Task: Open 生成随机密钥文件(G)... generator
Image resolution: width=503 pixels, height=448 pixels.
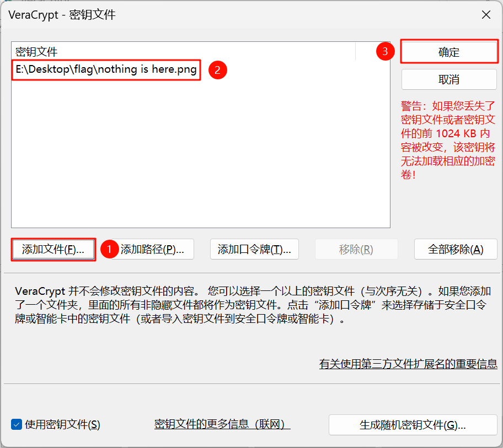Action: click(413, 425)
